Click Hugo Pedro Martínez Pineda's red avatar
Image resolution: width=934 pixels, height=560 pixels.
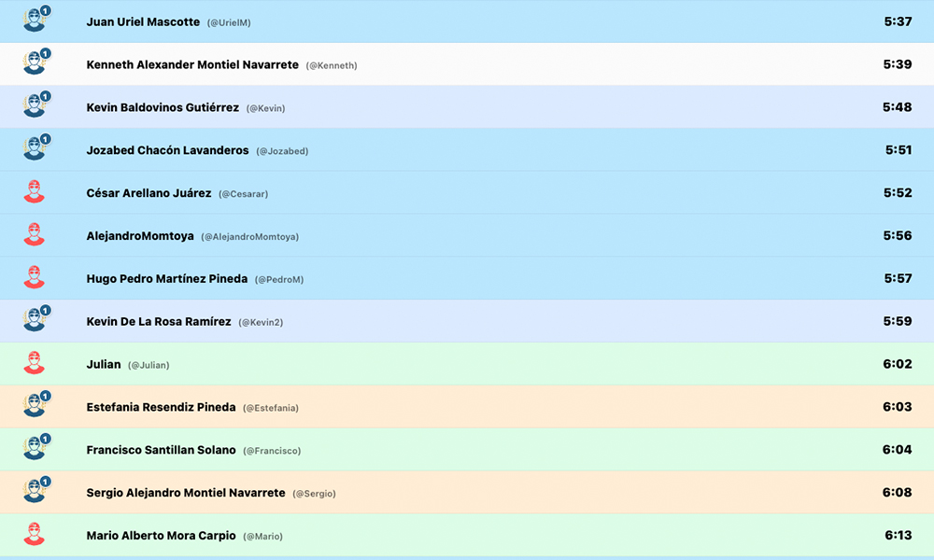click(35, 278)
